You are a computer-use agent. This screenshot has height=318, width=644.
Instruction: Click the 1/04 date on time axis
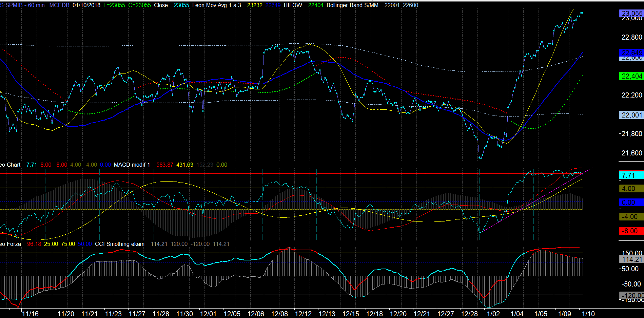[517, 314]
